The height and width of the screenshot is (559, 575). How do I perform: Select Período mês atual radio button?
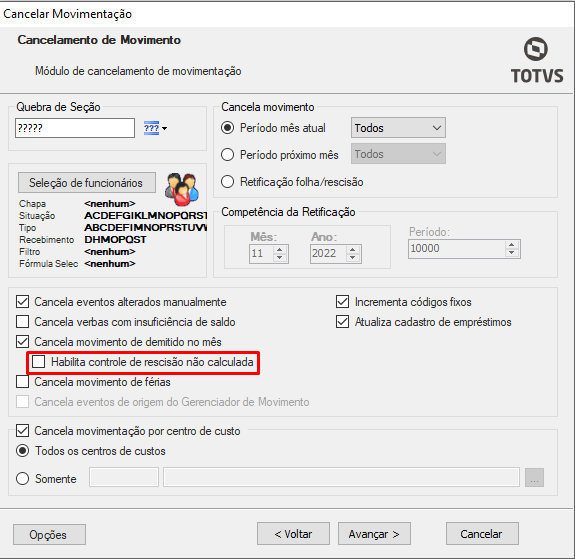[x=227, y=128]
